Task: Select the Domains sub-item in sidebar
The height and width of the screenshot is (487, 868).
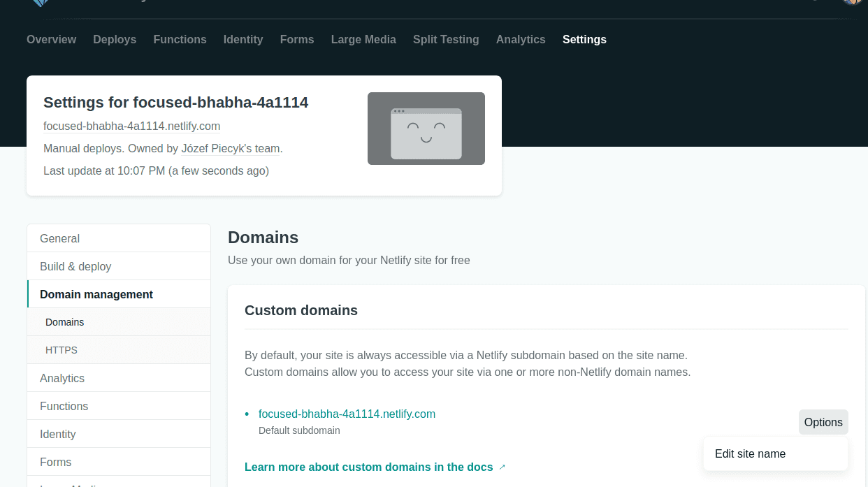Action: 65,322
